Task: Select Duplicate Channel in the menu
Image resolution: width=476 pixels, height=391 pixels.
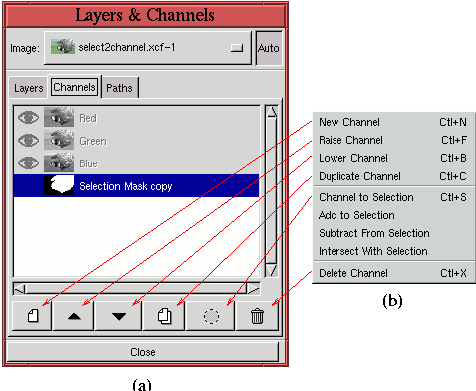Action: point(393,176)
